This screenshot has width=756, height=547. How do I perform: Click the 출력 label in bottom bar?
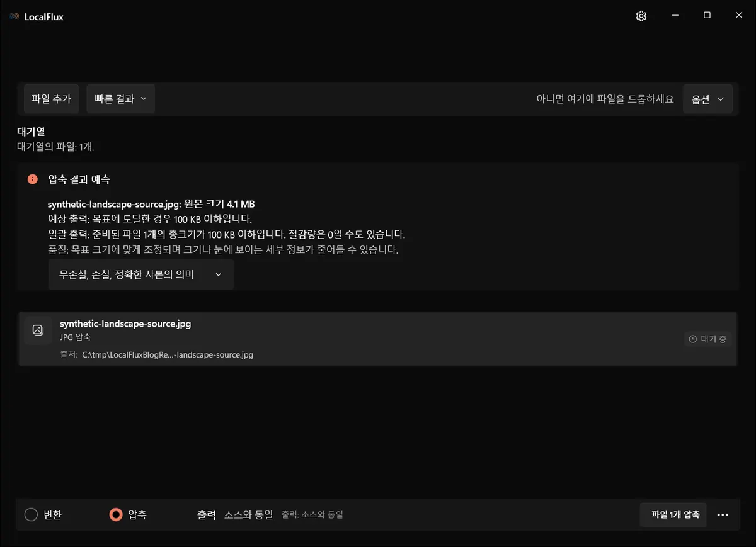pyautogui.click(x=207, y=515)
